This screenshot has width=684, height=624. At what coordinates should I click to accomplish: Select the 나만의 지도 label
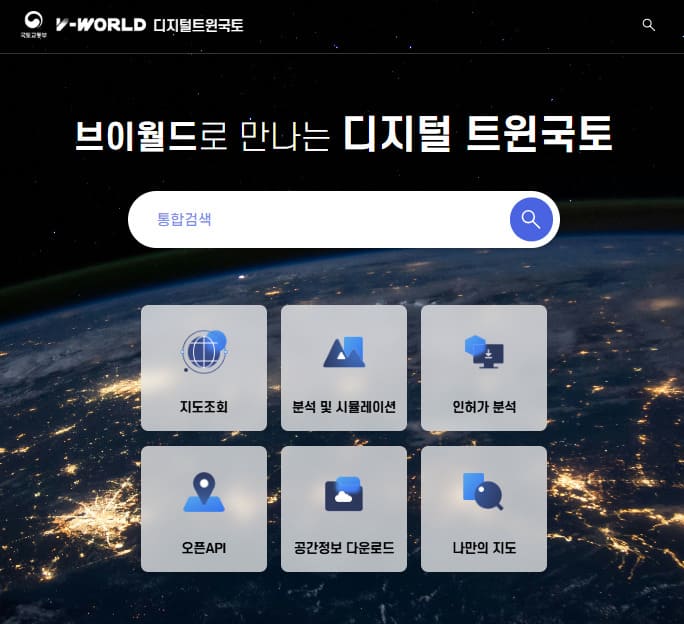click(484, 548)
